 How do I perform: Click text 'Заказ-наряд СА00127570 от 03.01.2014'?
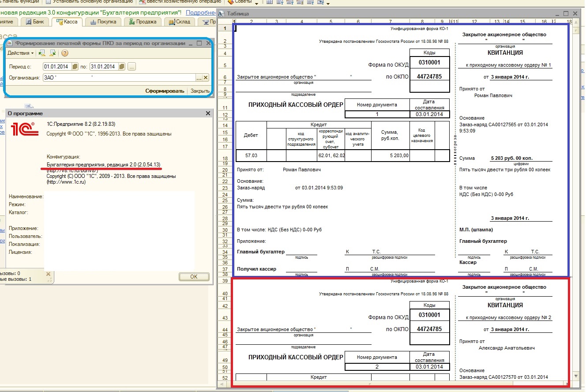click(503, 377)
